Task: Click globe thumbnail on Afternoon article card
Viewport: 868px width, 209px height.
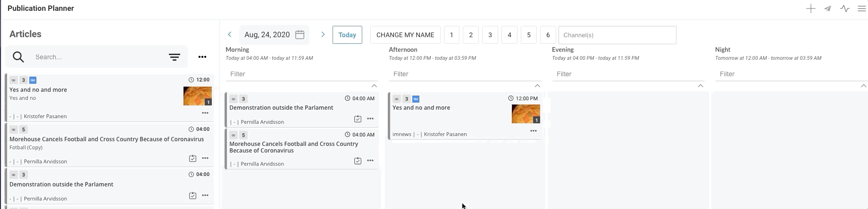Action: (526, 114)
